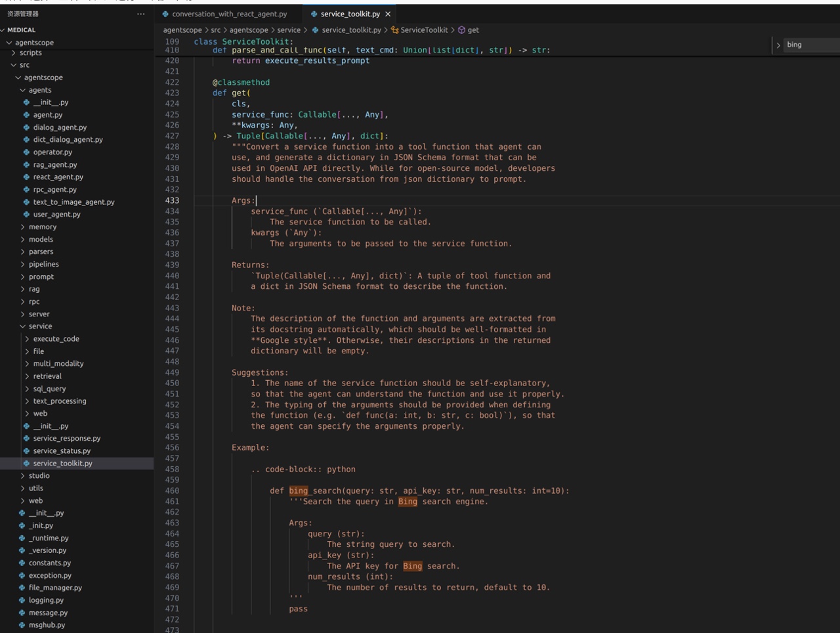Click the get breadcrumb segment
Image resolution: width=840 pixels, height=633 pixels.
pos(473,30)
